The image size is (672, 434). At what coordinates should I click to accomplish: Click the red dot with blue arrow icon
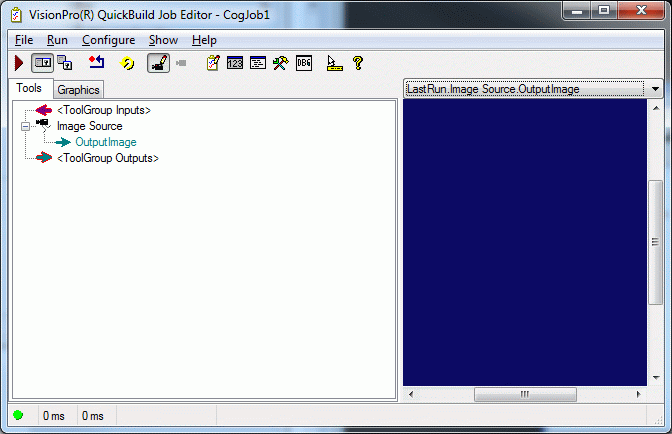click(x=96, y=63)
